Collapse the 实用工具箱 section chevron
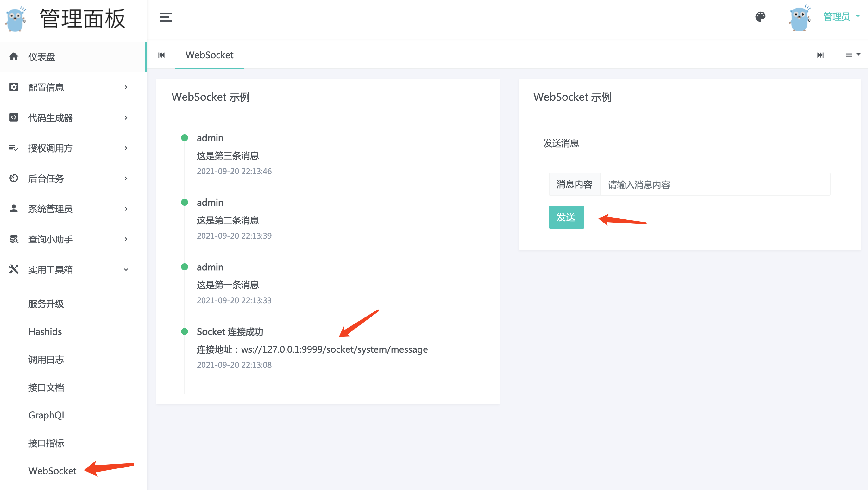The width and height of the screenshot is (868, 490). 126,270
